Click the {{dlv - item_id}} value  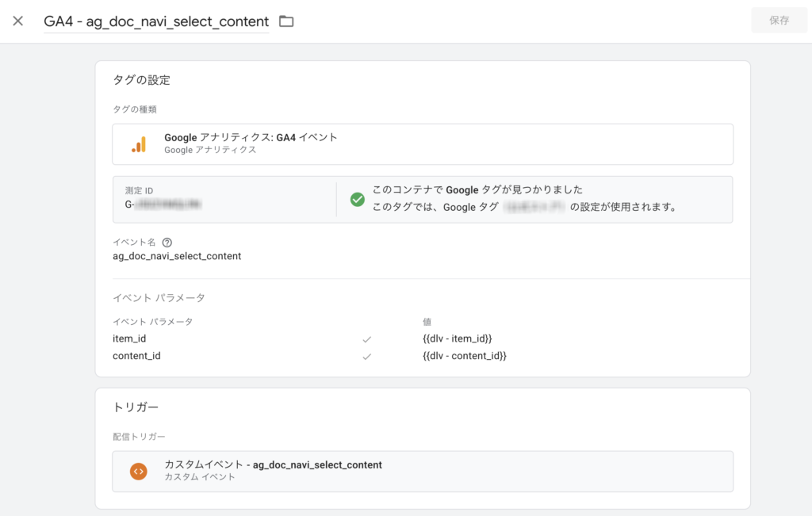click(463, 338)
